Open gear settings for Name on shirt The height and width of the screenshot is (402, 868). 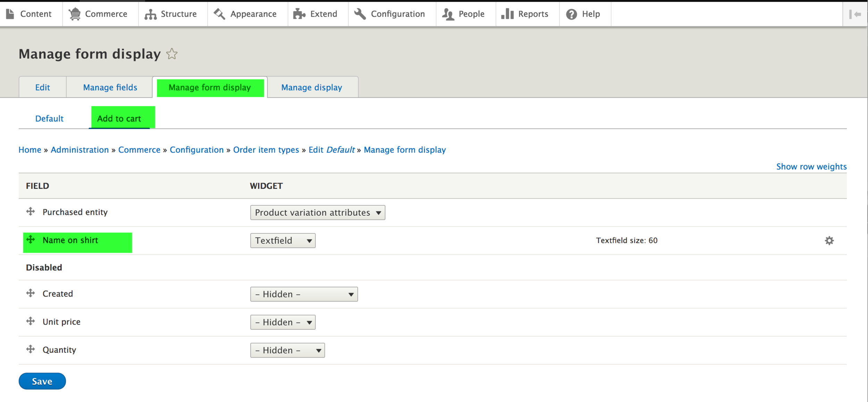coord(829,240)
